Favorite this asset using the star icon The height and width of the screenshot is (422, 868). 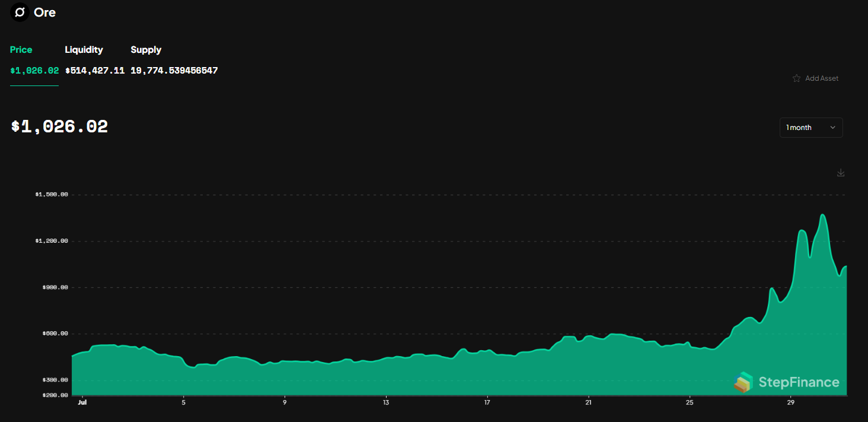pyautogui.click(x=796, y=78)
